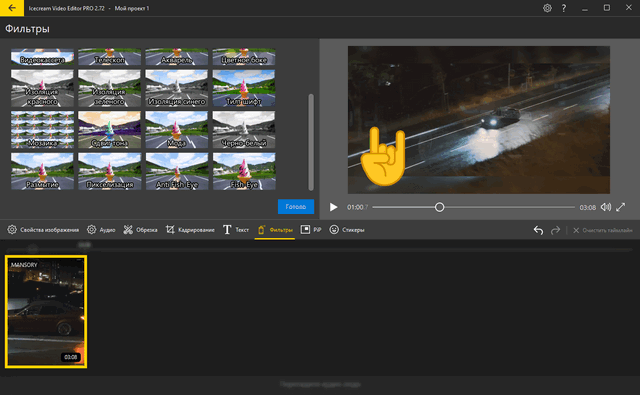The width and height of the screenshot is (640, 395).
Task: Open the Аудио settings
Action: [x=101, y=230]
